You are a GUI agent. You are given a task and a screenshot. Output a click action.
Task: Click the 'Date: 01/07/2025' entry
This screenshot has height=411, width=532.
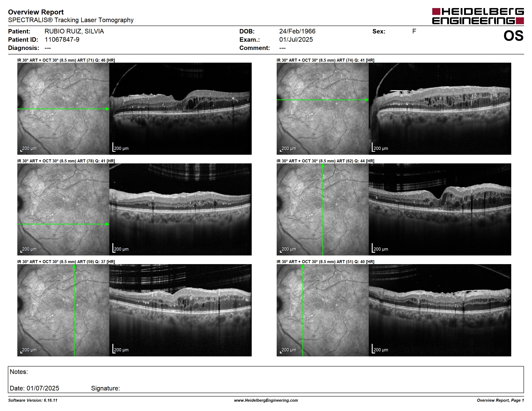point(34,388)
